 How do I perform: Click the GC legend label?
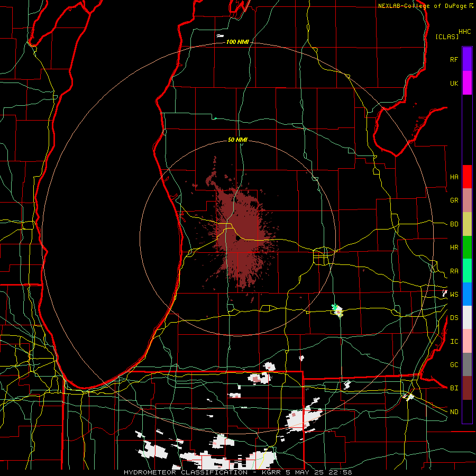[454, 364]
